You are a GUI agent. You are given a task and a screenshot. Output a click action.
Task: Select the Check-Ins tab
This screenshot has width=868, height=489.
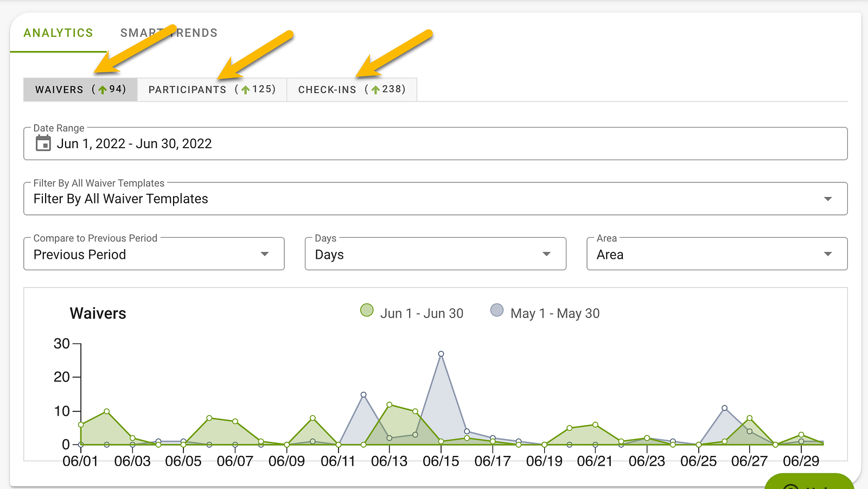pos(352,90)
